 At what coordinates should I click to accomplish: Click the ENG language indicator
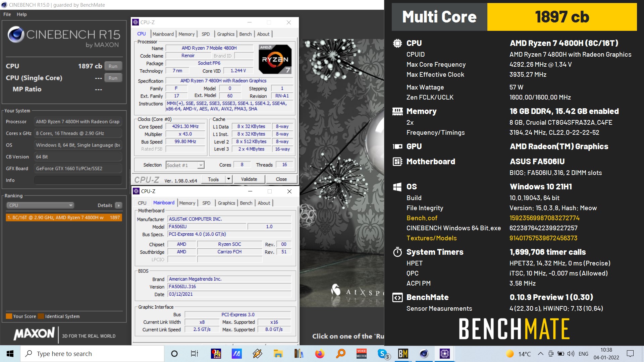(583, 354)
